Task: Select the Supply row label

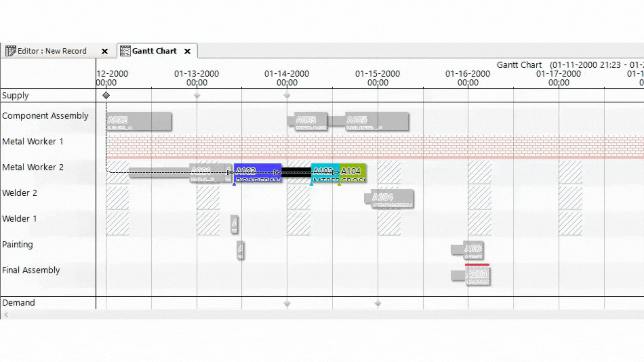Action: point(15,96)
